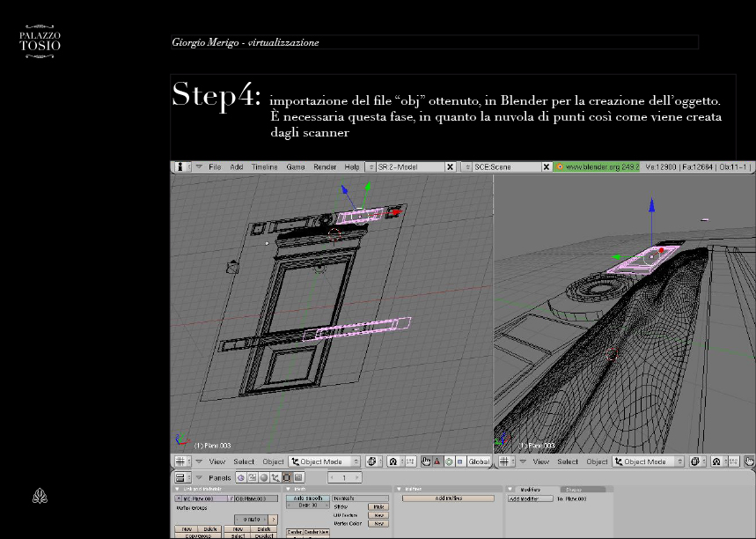Open the File menu
The image size is (756, 539).
[215, 167]
